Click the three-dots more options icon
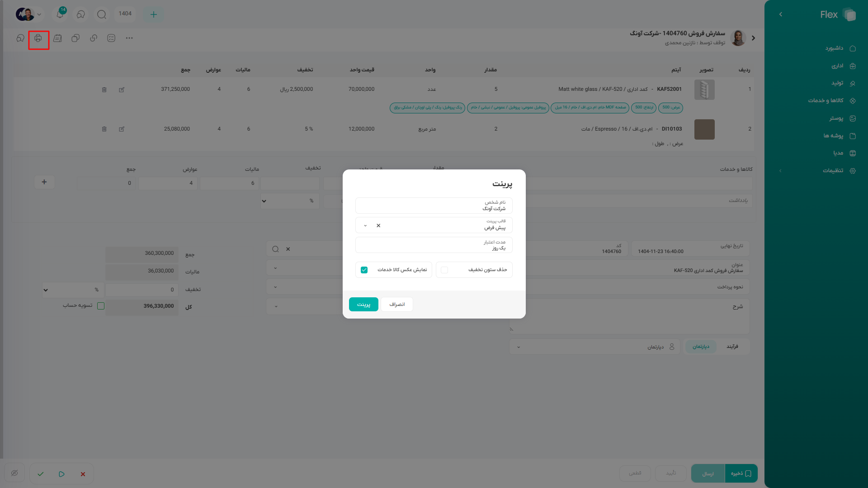 click(129, 38)
